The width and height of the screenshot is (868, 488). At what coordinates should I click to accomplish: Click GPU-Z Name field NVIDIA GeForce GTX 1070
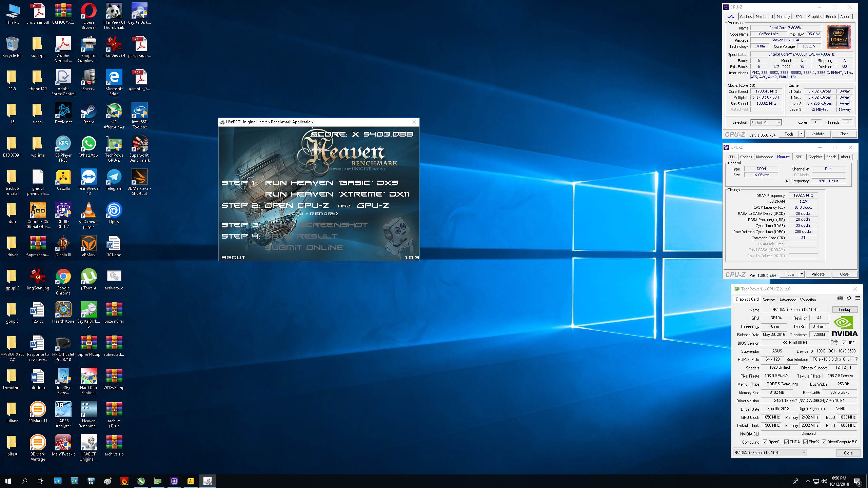[795, 309]
